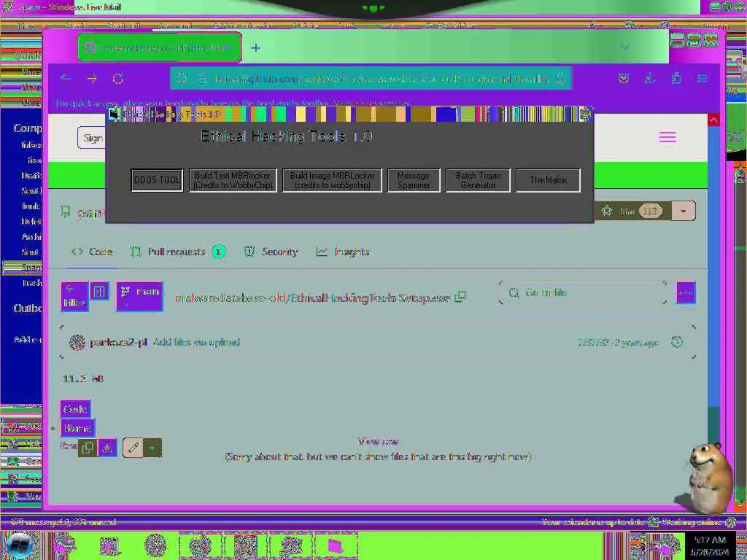The image size is (747, 560).
Task: Click the EthicalHackingTools.Setup.exe file name
Action: tap(371, 298)
